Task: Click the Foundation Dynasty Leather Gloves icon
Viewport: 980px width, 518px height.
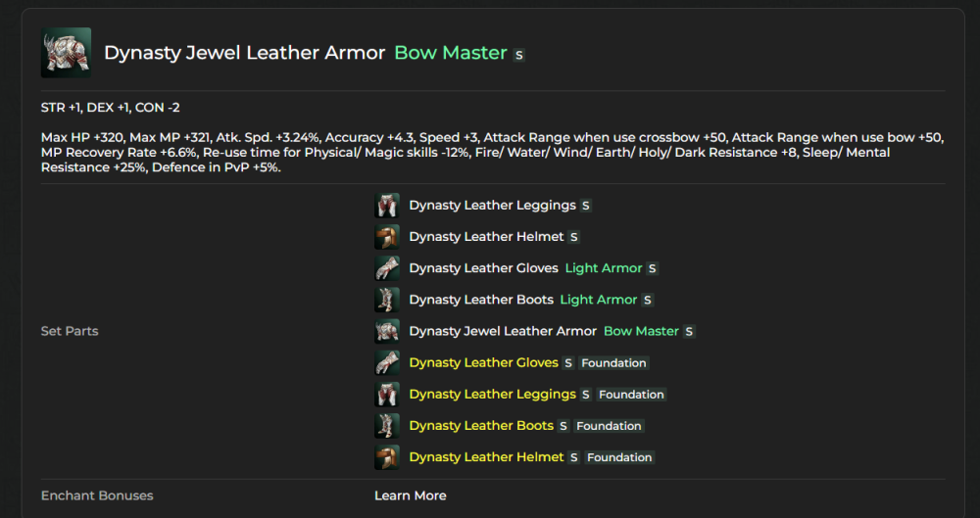Action: point(386,363)
